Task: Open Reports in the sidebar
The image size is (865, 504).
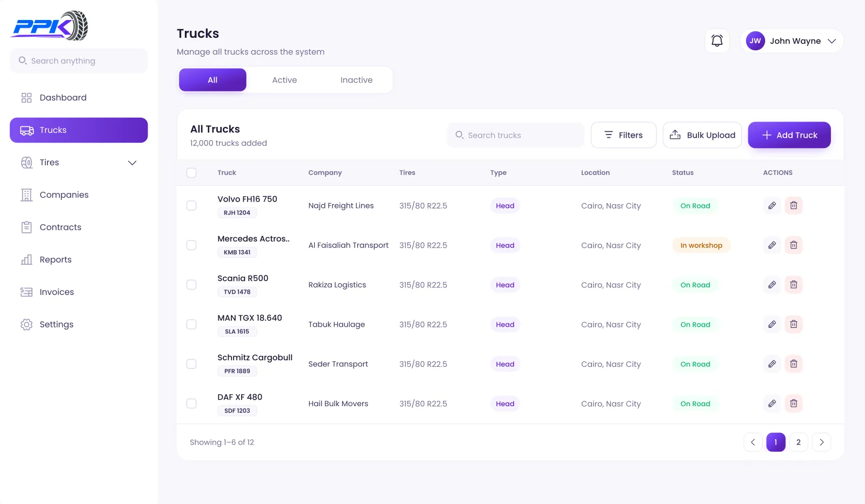Action: [78, 260]
